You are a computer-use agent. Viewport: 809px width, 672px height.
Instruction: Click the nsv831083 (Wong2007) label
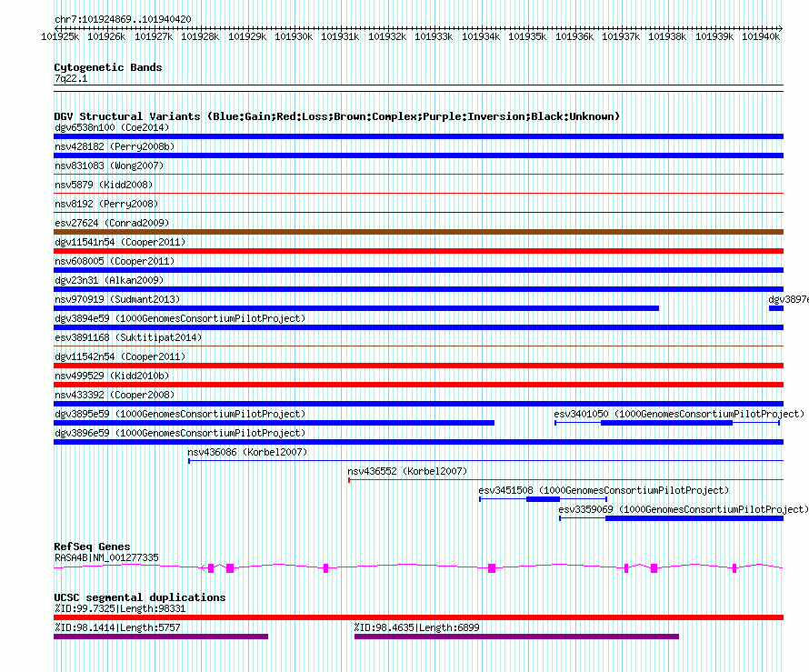point(109,165)
